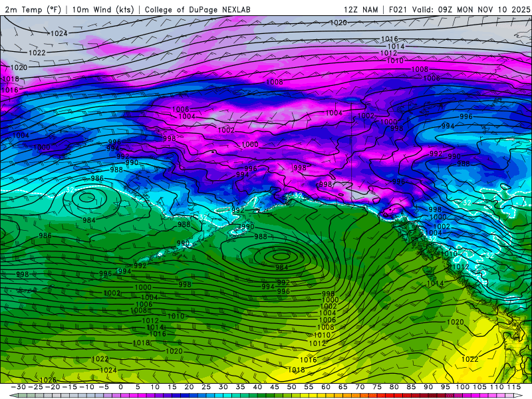The width and height of the screenshot is (532, 399).
Task: Click the -15 value on the temperature scale
Action: (x=70, y=387)
